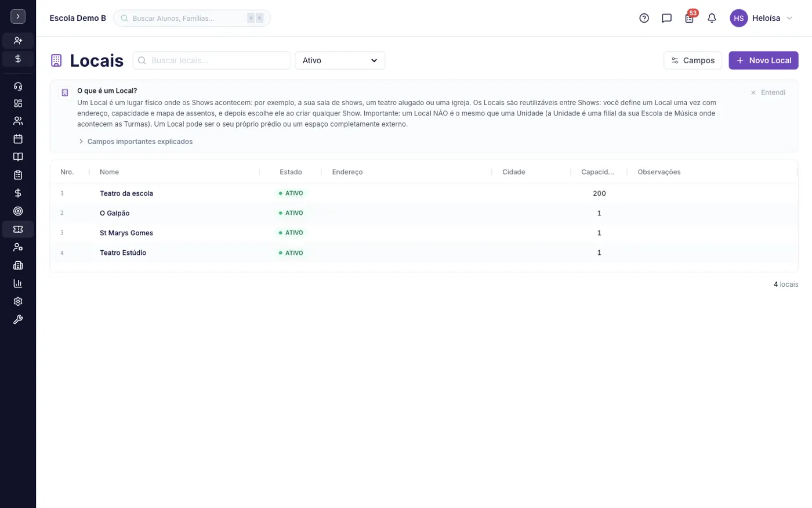
Task: Open the clipboard sidebar icon
Action: 18,175
